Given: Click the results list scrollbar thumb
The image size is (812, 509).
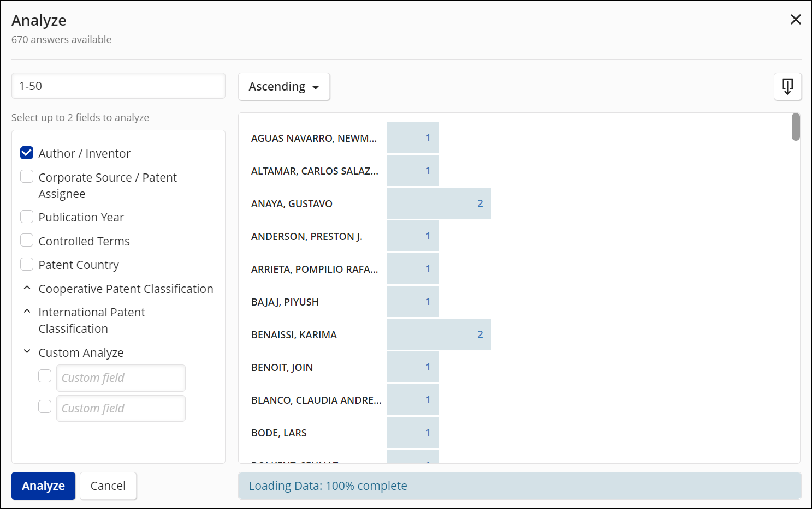Looking at the screenshot, I should point(796,127).
